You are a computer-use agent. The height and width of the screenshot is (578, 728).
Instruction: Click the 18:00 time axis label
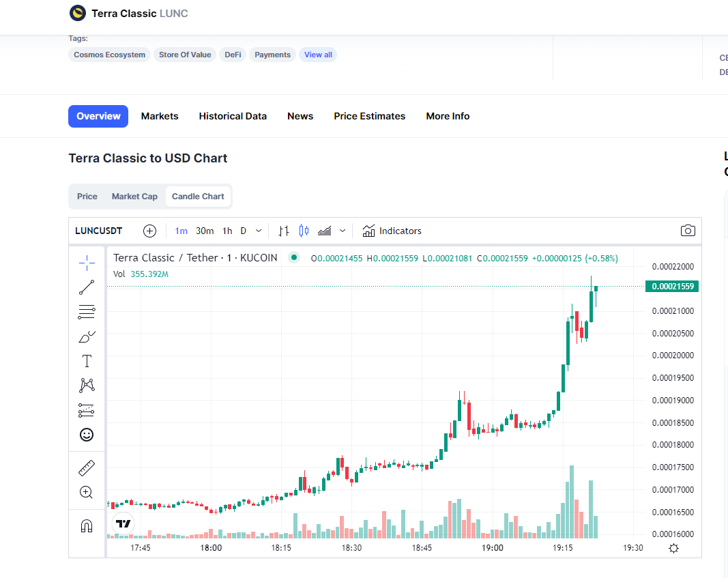[x=211, y=548]
